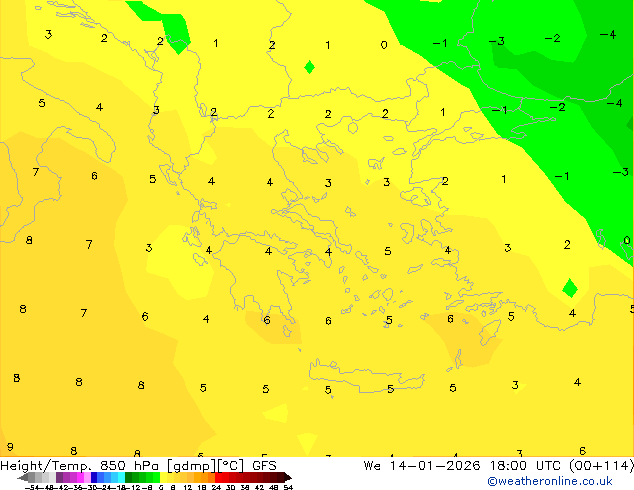Pick the cyan swatch in the temperature legend

pyautogui.click(x=121, y=477)
